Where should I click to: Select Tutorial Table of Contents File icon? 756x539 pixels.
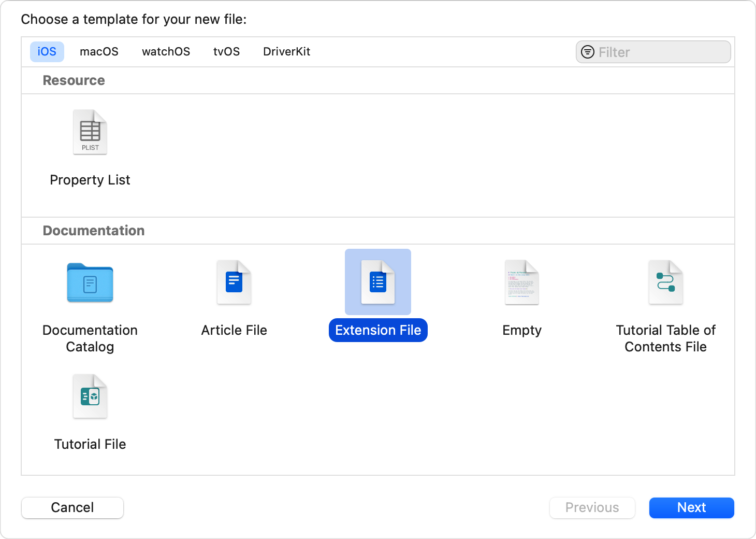click(x=666, y=282)
